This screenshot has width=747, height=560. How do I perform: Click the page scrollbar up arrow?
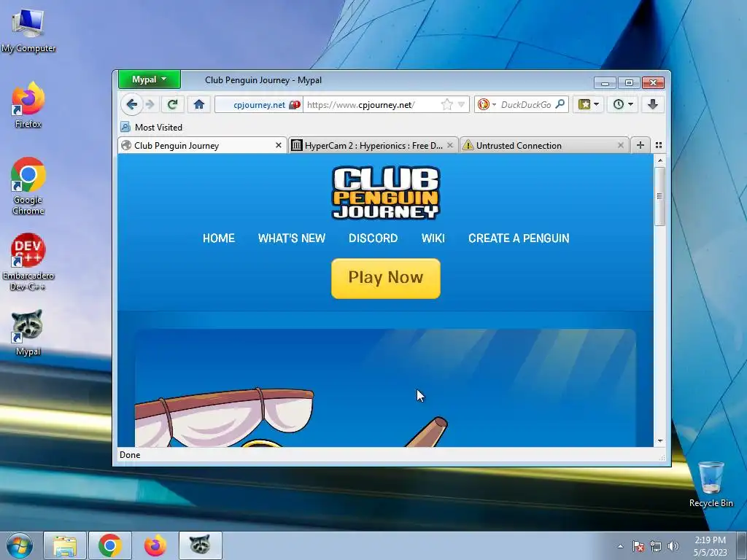click(x=659, y=160)
